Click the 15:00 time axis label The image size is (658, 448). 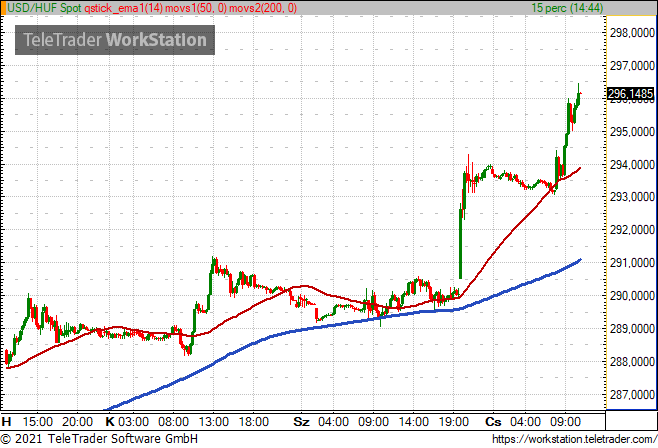pyautogui.click(x=38, y=422)
